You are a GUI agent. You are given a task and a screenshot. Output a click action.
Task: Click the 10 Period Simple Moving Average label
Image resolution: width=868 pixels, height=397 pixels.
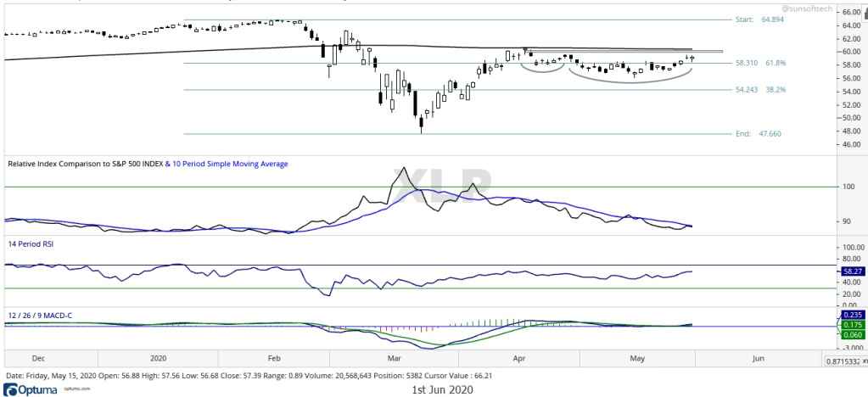tap(227, 164)
